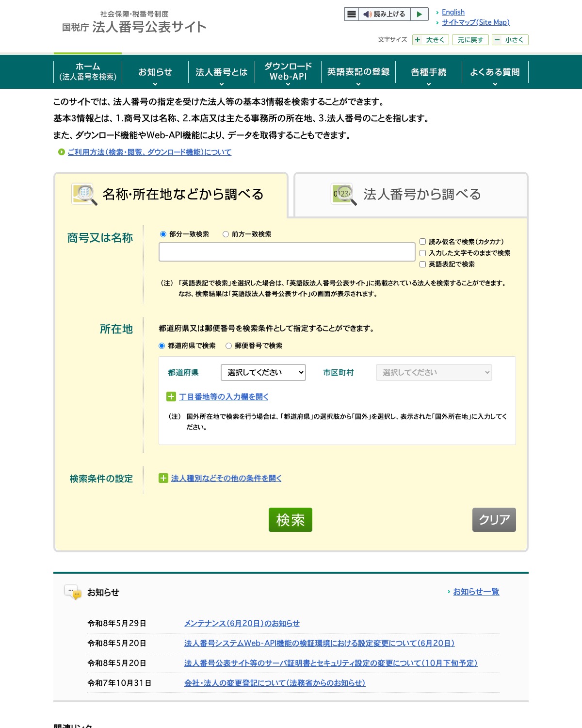Click the green plus icon beside 法人種別など
The image size is (582, 728).
pos(163,478)
